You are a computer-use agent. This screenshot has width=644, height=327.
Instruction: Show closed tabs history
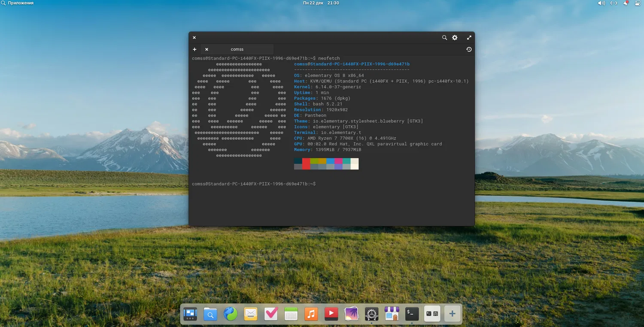click(x=469, y=49)
